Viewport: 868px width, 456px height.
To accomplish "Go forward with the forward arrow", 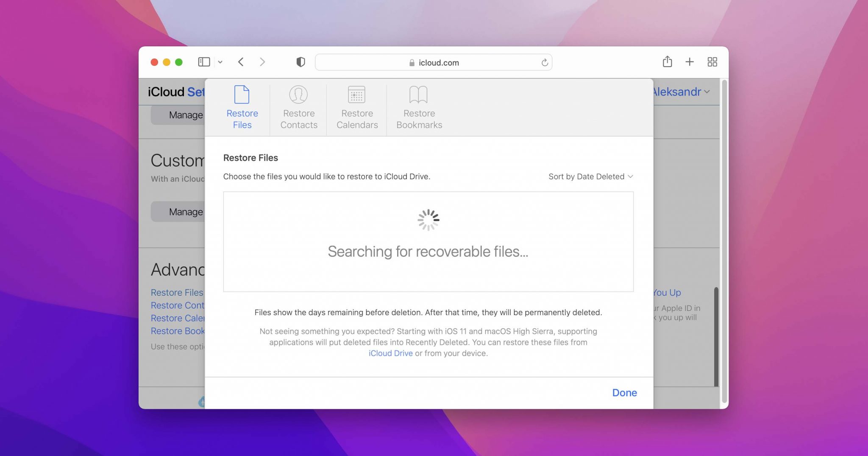I will tap(262, 62).
